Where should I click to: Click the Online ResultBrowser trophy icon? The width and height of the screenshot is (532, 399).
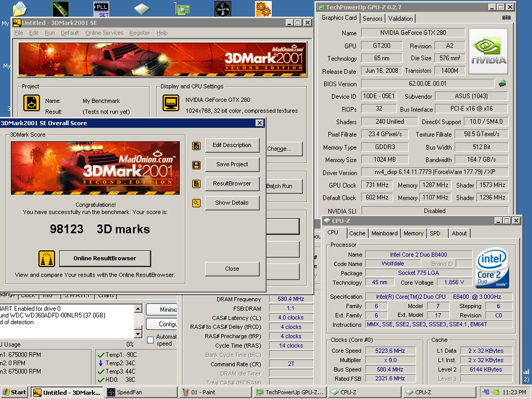point(47,259)
